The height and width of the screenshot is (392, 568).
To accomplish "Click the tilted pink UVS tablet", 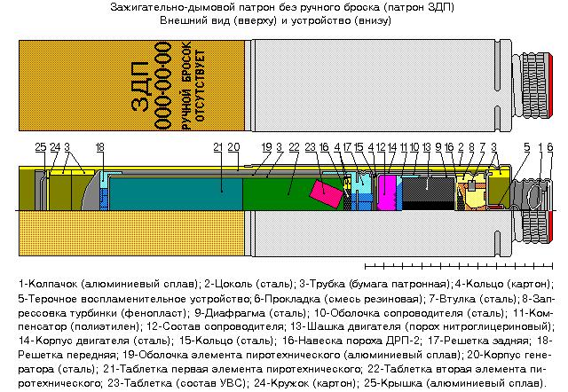I will click(x=327, y=193).
